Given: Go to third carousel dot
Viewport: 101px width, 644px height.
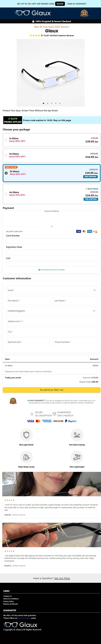Looking at the screenshot, I should pos(52,103).
